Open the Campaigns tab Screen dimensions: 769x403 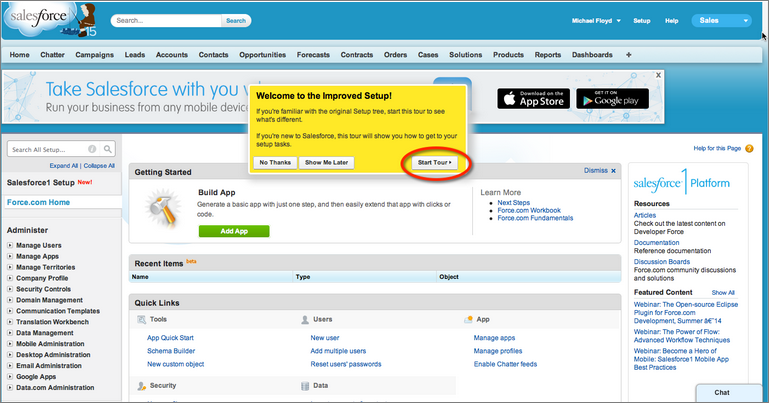pos(94,55)
